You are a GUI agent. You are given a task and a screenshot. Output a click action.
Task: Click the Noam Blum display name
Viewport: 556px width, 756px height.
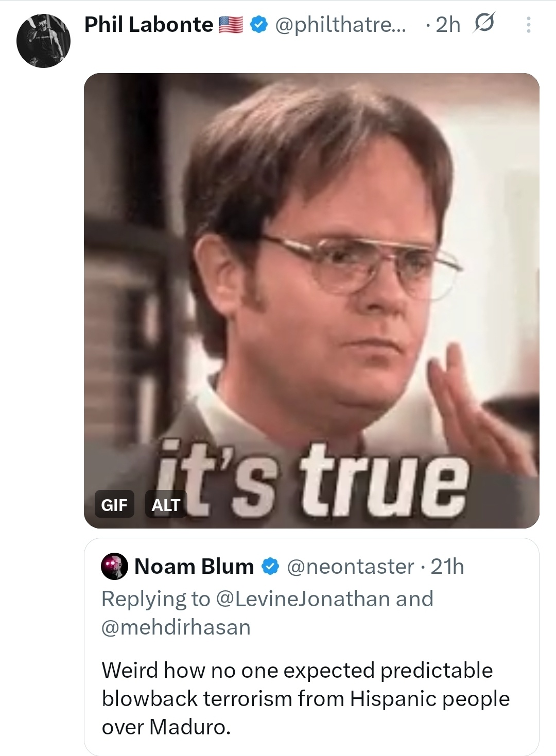coord(194,567)
